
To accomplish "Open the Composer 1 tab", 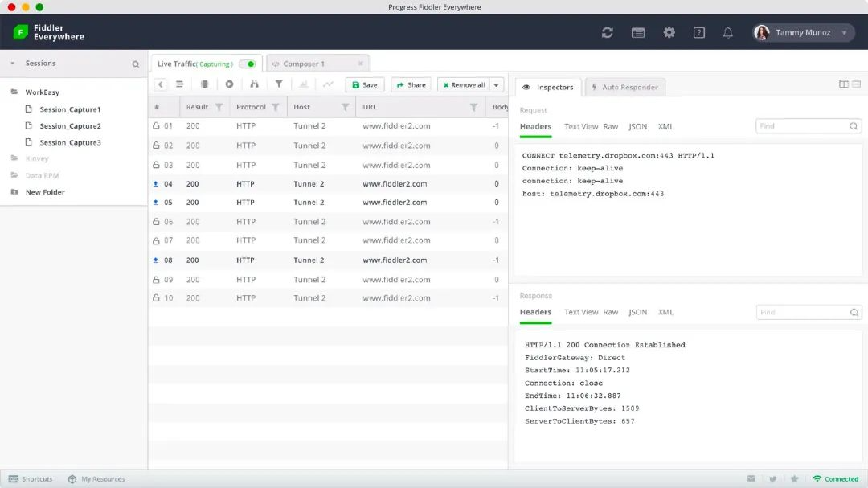I will tap(304, 64).
